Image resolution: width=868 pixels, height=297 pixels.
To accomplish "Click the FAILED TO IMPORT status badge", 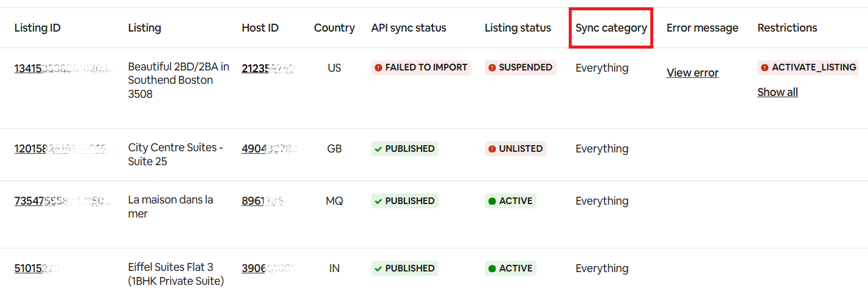I will (421, 67).
